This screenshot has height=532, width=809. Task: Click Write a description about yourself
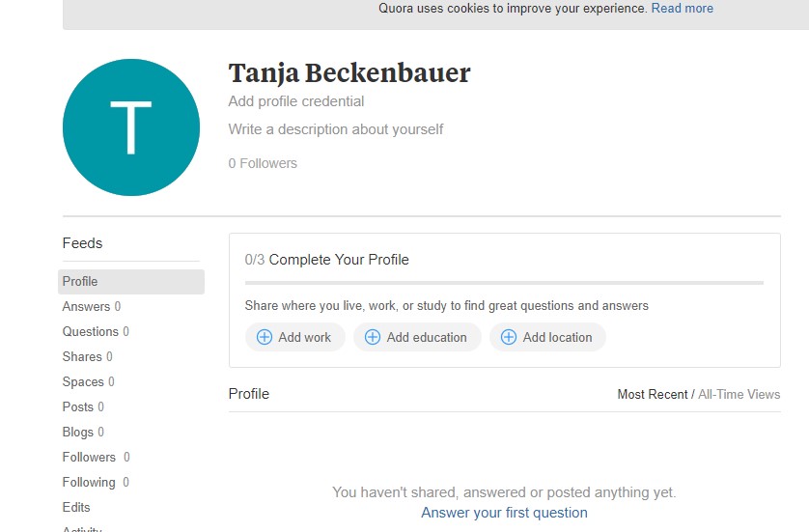[x=336, y=129]
